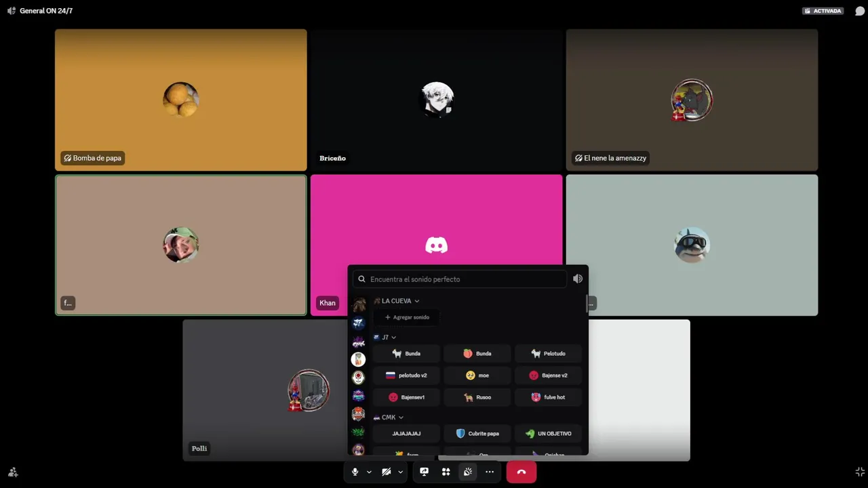Open the chat bubble icon at top right
868x488 pixels.
tap(860, 11)
